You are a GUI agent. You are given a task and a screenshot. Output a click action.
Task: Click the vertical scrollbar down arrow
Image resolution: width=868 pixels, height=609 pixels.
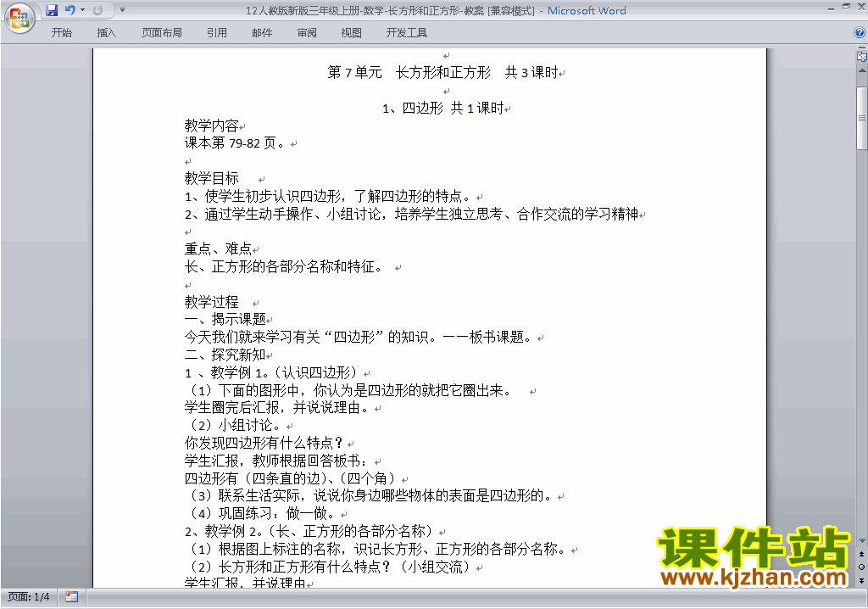[x=862, y=541]
